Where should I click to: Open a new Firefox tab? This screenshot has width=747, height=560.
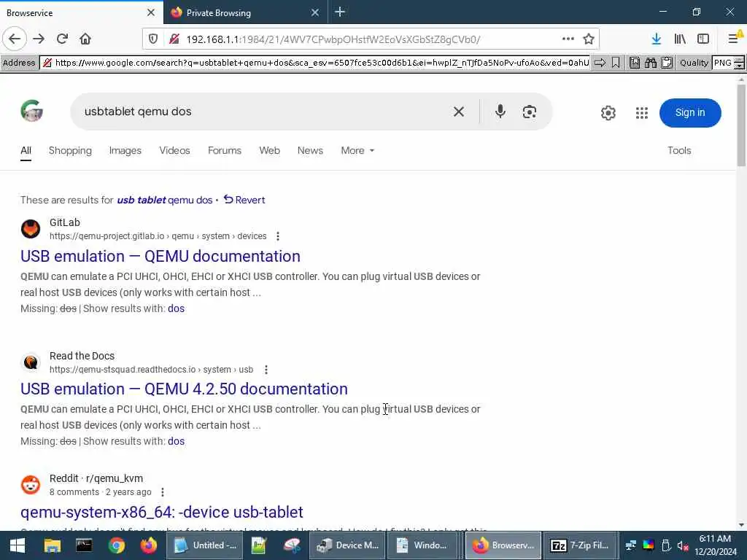340,12
